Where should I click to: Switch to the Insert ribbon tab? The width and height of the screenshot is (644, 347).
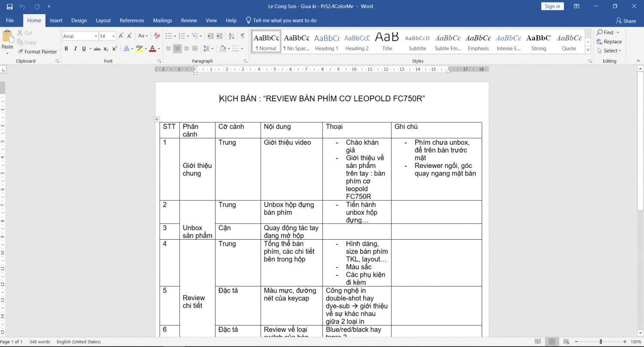point(56,21)
